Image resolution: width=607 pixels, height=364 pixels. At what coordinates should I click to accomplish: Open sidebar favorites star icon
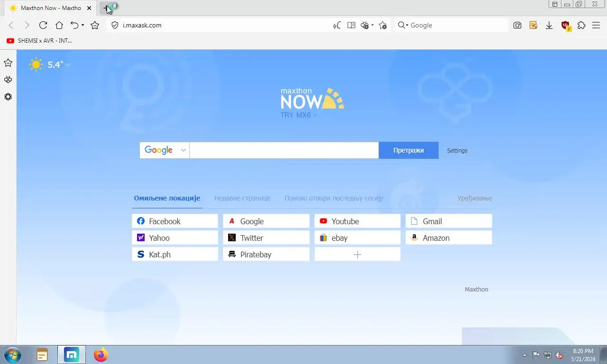click(8, 63)
